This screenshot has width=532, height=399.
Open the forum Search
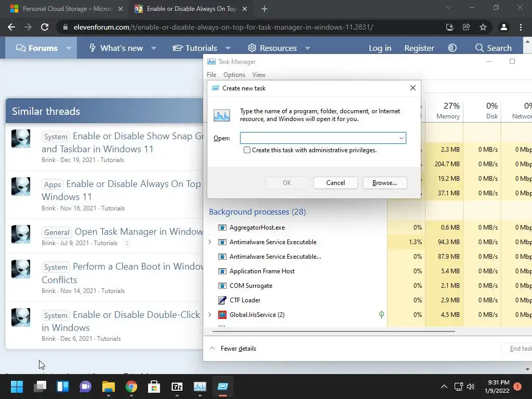[494, 48]
